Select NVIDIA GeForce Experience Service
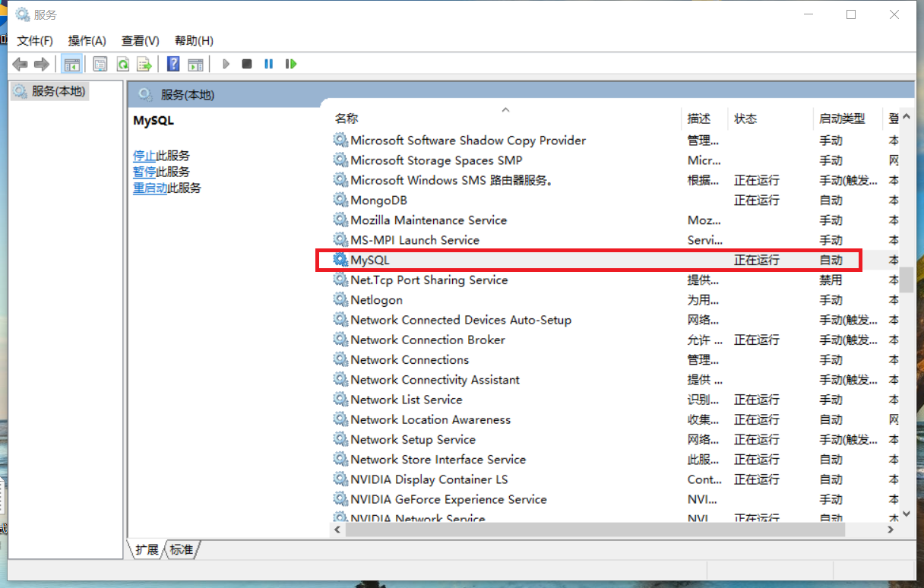This screenshot has width=924, height=588. [x=449, y=499]
